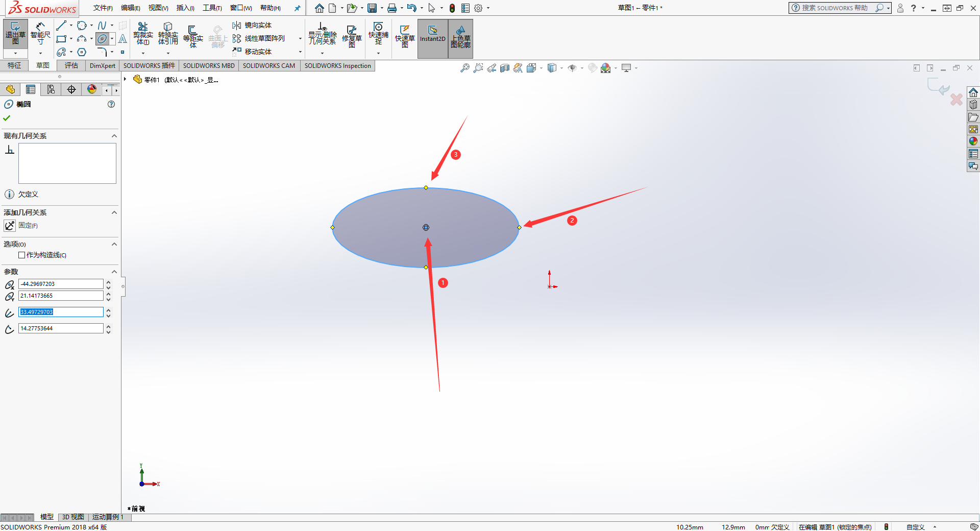The image size is (980, 531).
Task: Click the center X field -44.29697203
Action: coord(61,284)
